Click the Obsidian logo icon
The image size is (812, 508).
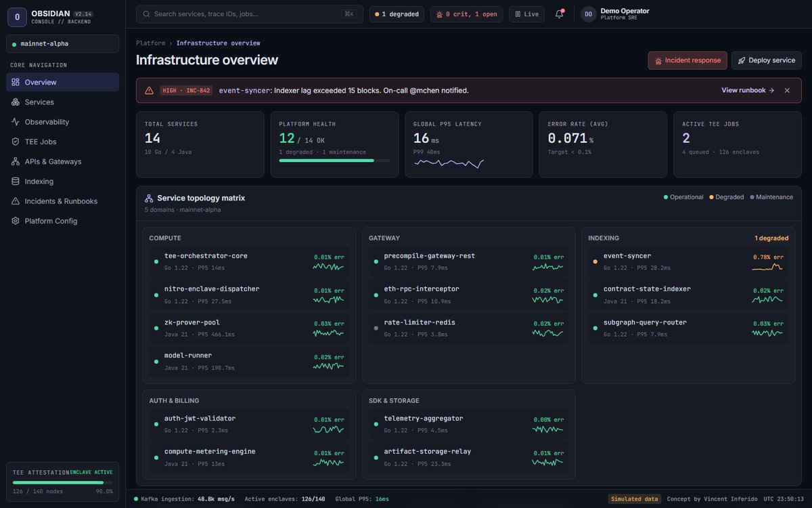tap(17, 17)
